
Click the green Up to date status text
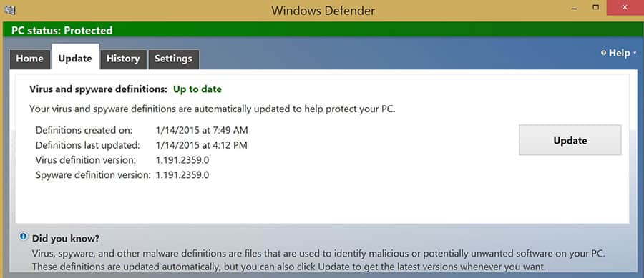[x=197, y=89]
